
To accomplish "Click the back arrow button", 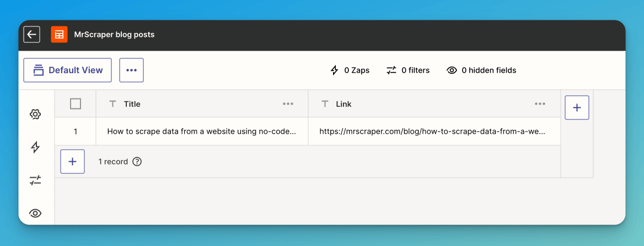I will pyautogui.click(x=31, y=35).
